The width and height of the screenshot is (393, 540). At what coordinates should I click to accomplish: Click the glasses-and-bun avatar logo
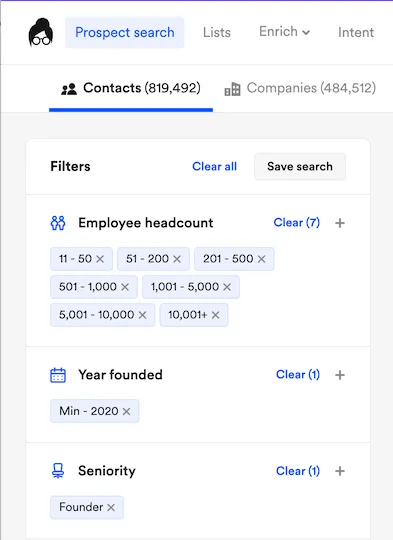[x=41, y=32]
